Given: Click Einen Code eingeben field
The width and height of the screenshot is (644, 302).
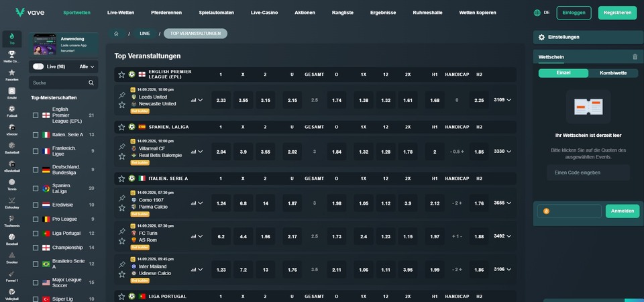Looking at the screenshot, I should pyautogui.click(x=588, y=172).
